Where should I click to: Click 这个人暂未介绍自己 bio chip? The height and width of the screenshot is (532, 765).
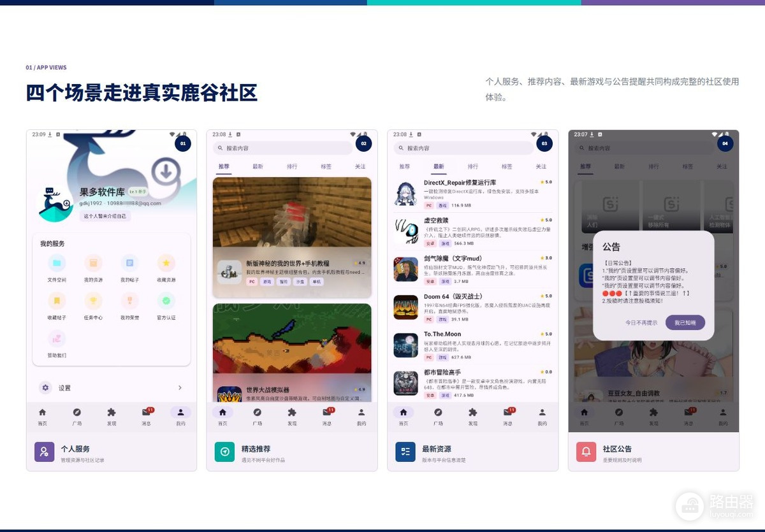coord(105,216)
